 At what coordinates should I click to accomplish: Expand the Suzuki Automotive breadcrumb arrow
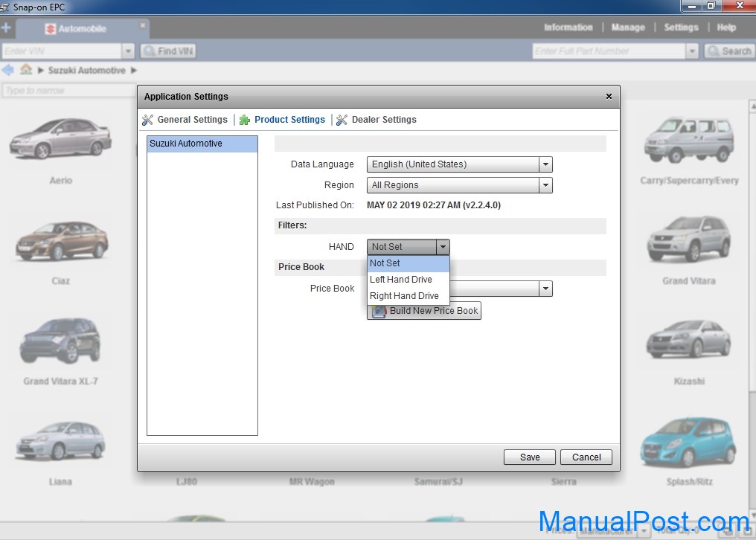[x=133, y=71]
